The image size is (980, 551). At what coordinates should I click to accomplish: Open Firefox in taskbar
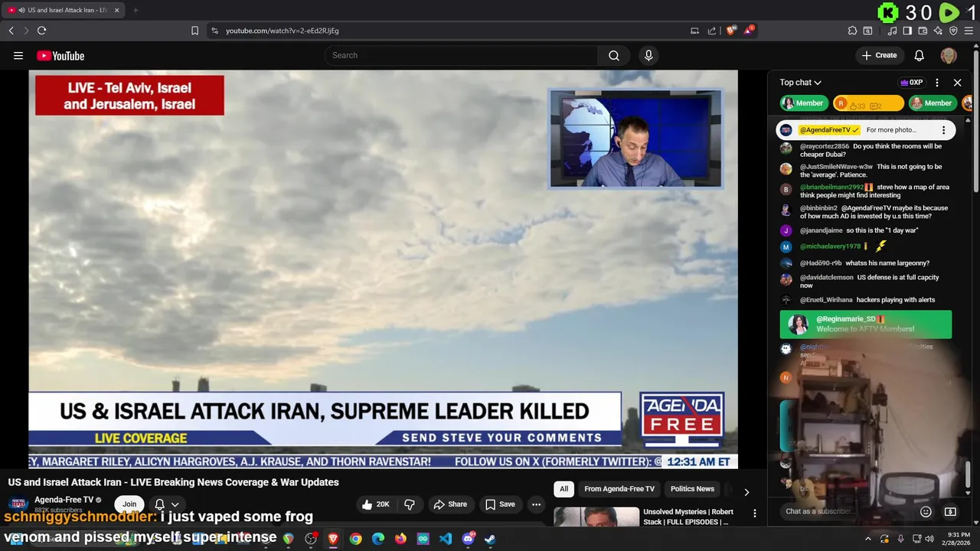[400, 539]
